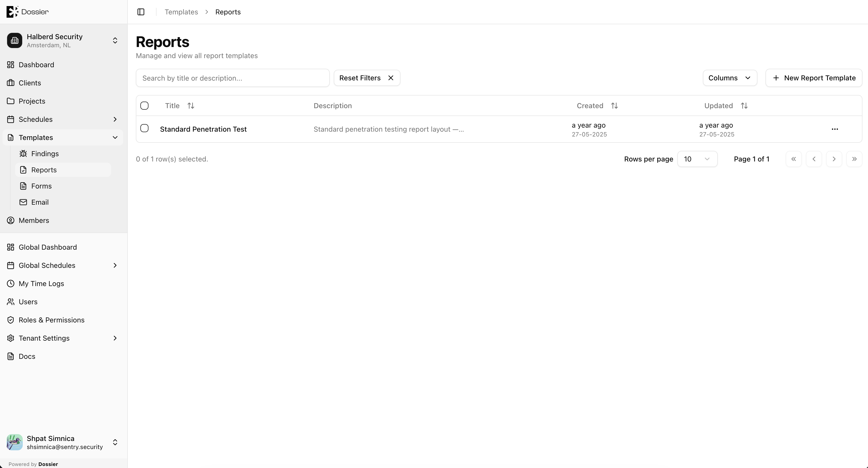Viewport: 868px width, 468px height.
Task: Sort by Updated using the sort arrows
Action: 744,106
